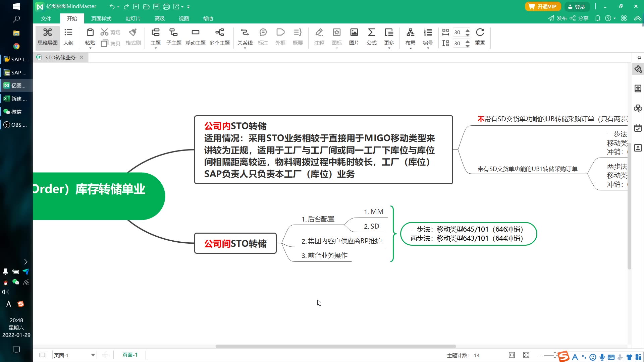Image resolution: width=644 pixels, height=362 pixels.
Task: Collapse the ribbon with chevron icon
Action: click(637, 18)
